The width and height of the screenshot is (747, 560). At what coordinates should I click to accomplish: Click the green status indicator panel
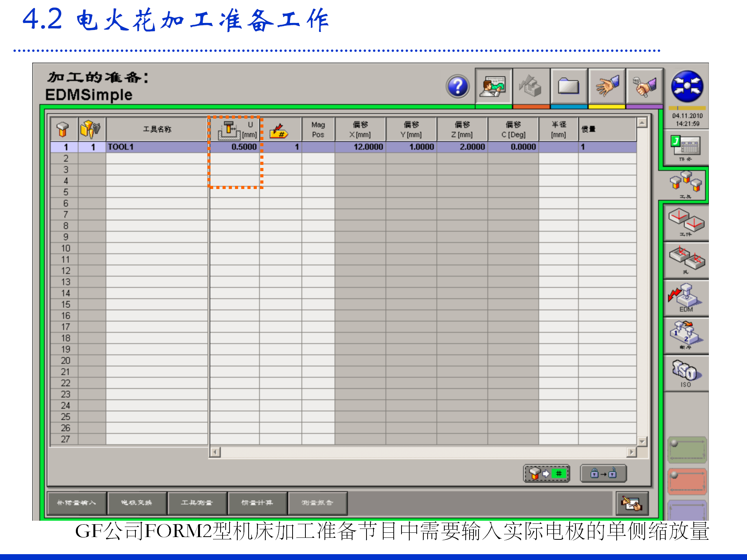(x=687, y=450)
